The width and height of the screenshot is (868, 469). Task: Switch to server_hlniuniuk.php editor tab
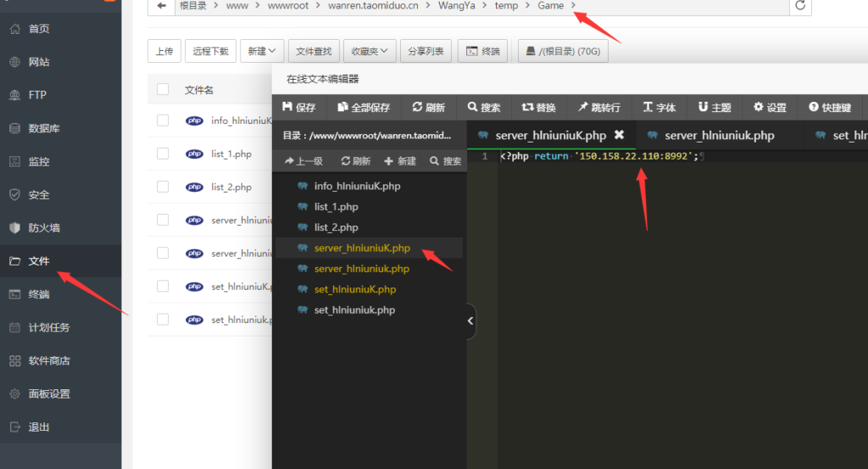click(719, 135)
